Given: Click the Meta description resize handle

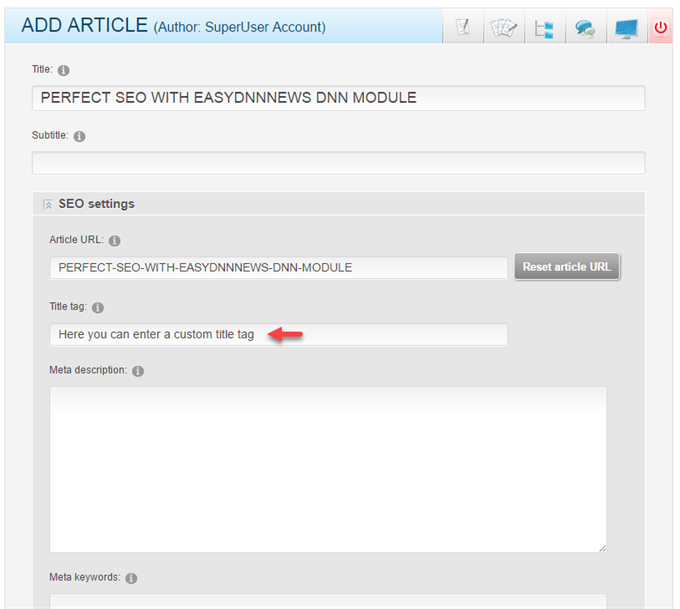Looking at the screenshot, I should 602,548.
